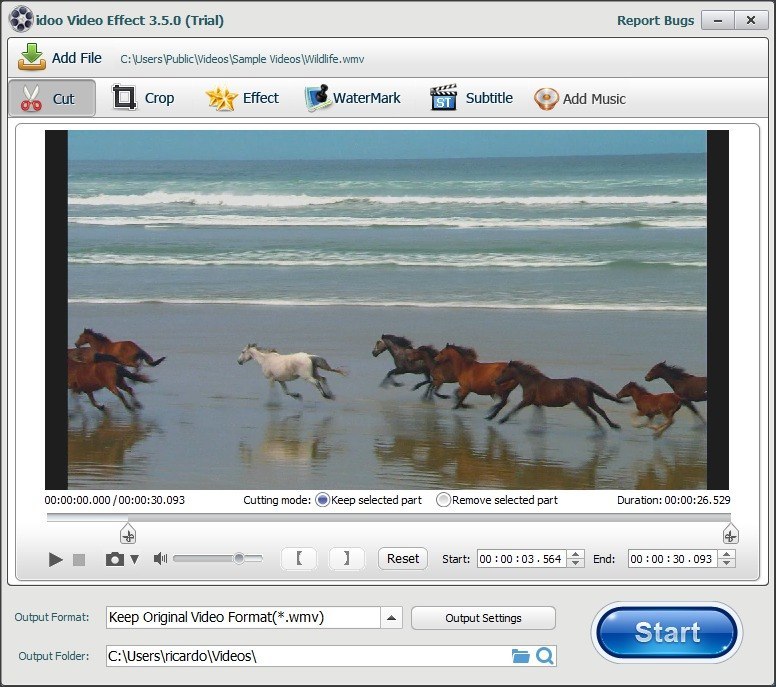Select the Cut scissors tool
This screenshot has width=776, height=687.
click(52, 98)
